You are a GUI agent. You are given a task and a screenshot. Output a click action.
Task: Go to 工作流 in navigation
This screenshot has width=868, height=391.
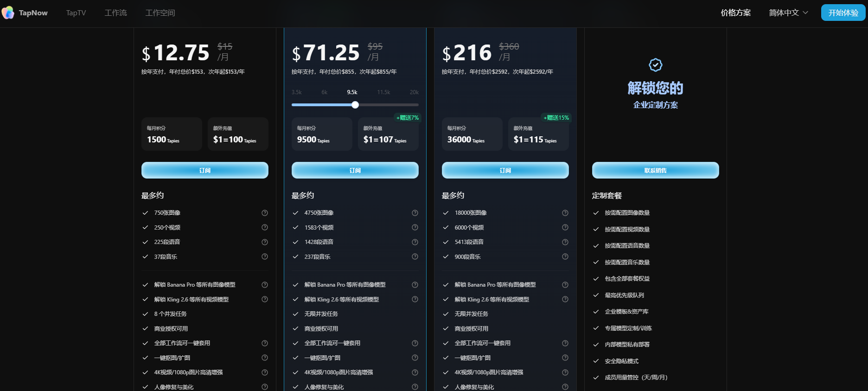coord(116,13)
